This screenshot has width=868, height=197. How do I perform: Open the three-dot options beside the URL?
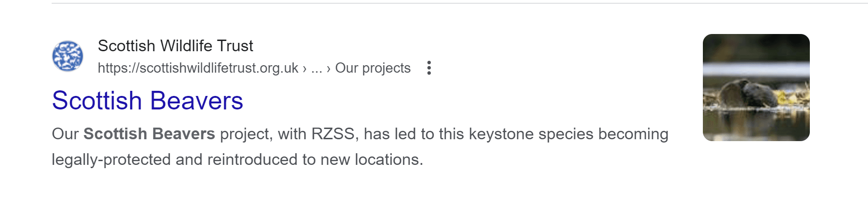click(429, 68)
